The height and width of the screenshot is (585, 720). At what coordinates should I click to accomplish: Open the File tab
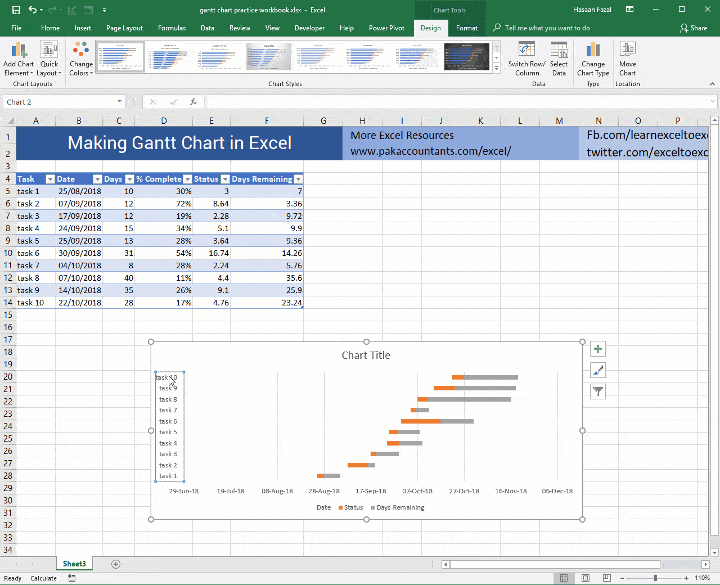click(x=17, y=28)
